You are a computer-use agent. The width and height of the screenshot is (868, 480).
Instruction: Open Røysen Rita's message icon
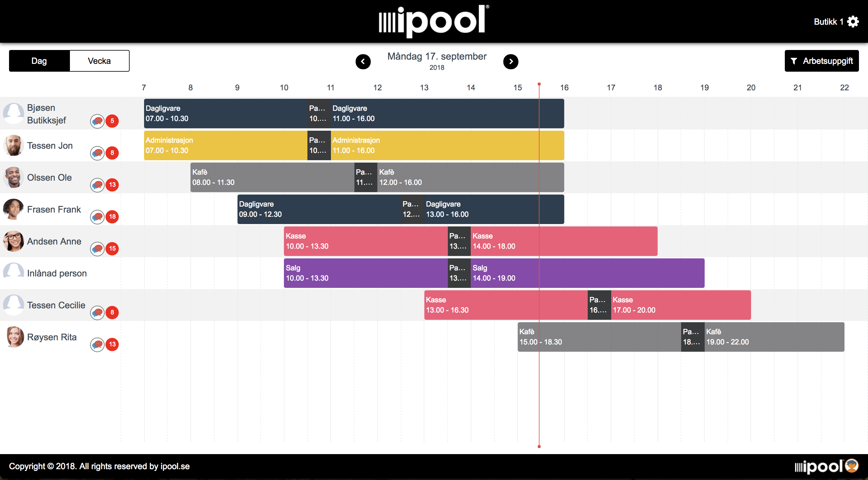(97, 344)
